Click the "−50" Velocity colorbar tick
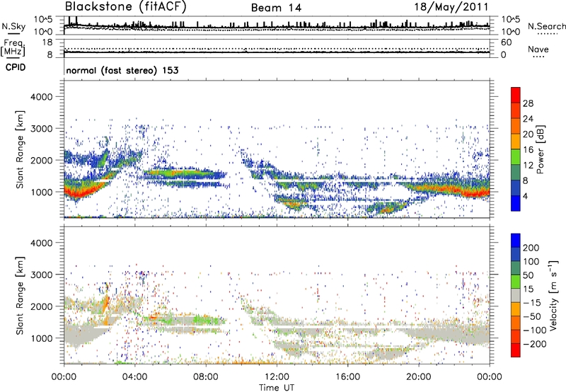The height and width of the screenshot is (392, 566). coord(532,316)
